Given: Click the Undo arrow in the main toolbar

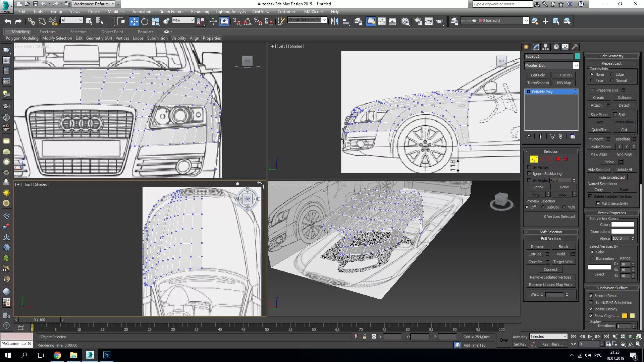Looking at the screenshot, I should [8, 21].
